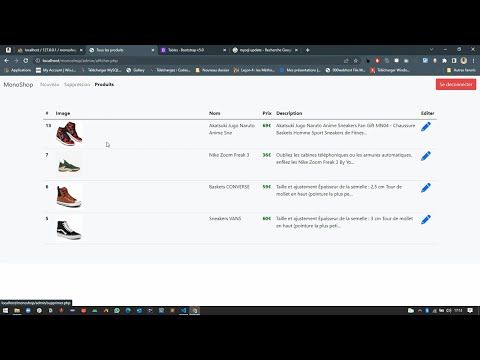Image resolution: width=480 pixels, height=360 pixels.
Task: Open the Nouveau nav link
Action: tap(49, 85)
